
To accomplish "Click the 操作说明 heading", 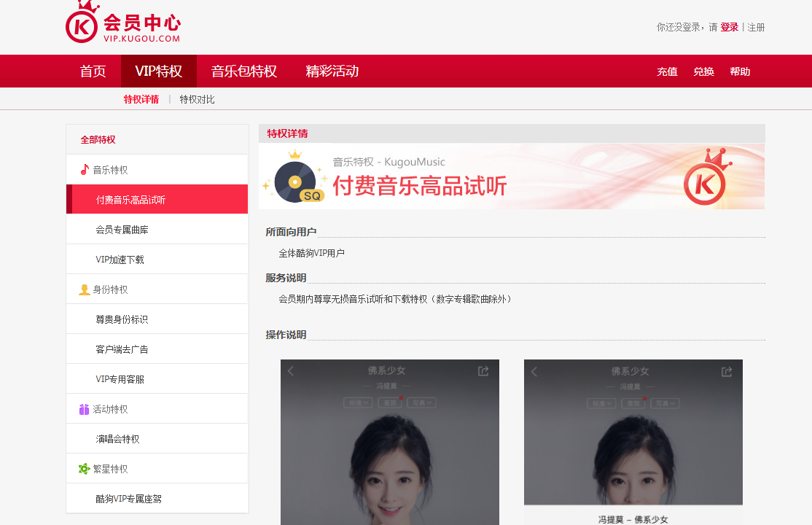I will [x=286, y=335].
